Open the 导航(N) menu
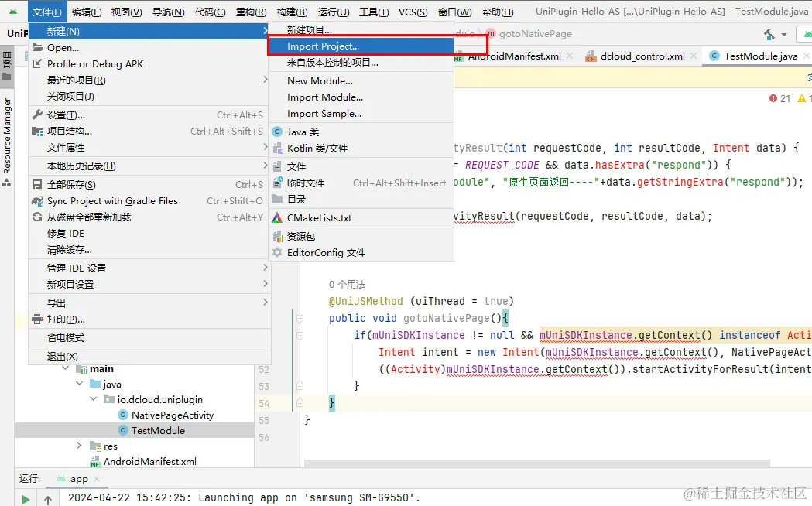812x506 pixels. tap(168, 12)
